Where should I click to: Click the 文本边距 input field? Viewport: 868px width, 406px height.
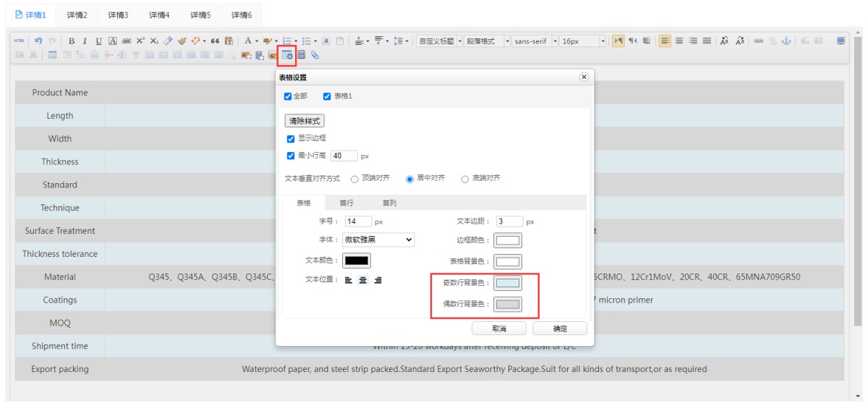tap(509, 221)
